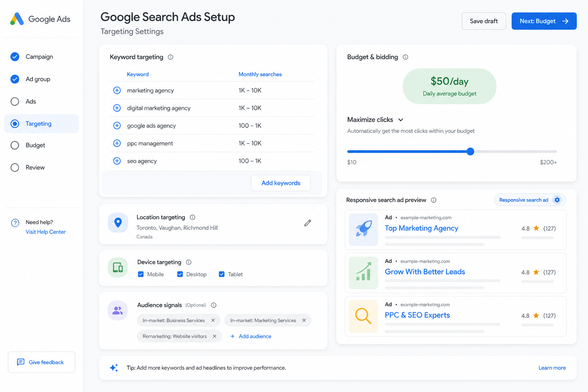Open the Visit Help Center link
The image size is (588, 392).
pos(46,232)
